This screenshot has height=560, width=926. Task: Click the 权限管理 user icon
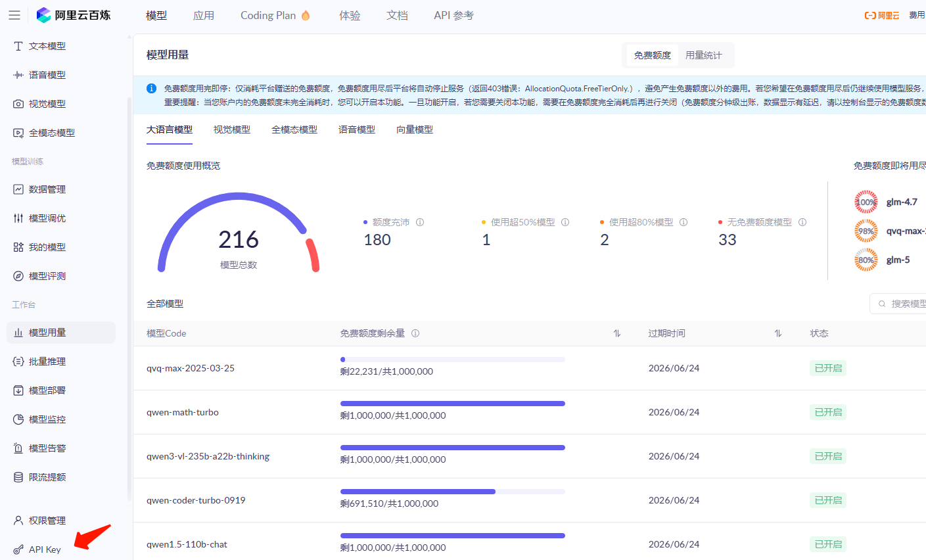tap(18, 521)
